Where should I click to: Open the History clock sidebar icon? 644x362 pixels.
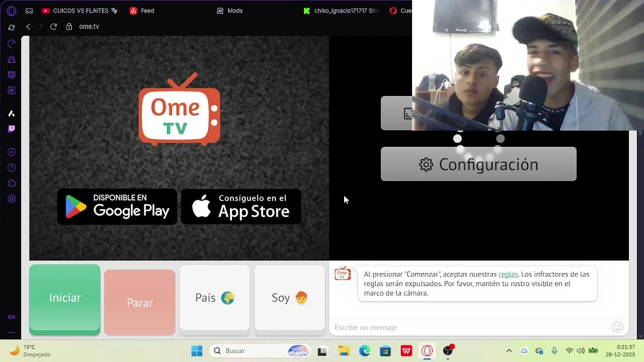(x=12, y=167)
